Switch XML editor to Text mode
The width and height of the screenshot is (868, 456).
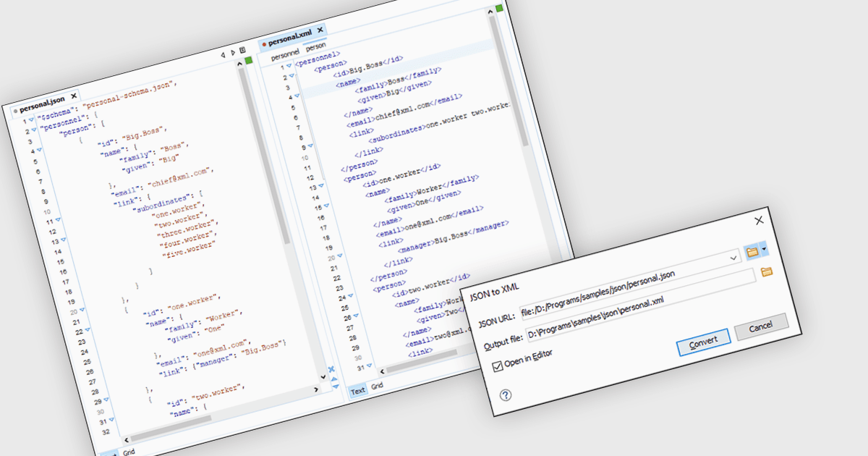click(x=357, y=390)
